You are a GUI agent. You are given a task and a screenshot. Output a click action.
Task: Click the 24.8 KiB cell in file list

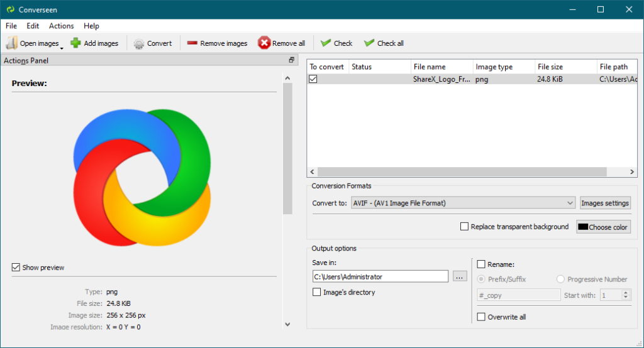pos(565,79)
